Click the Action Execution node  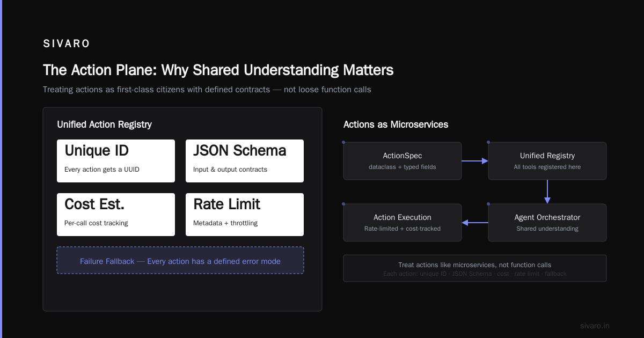(402, 223)
